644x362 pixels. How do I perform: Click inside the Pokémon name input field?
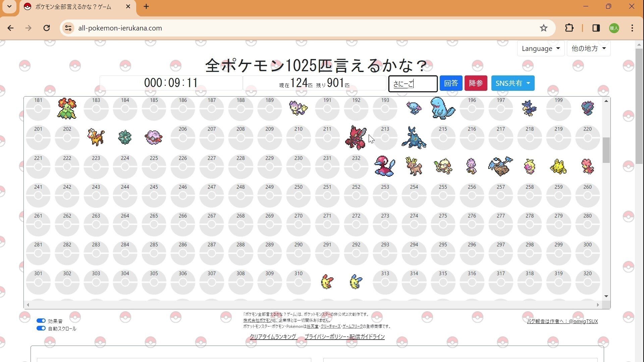click(413, 83)
